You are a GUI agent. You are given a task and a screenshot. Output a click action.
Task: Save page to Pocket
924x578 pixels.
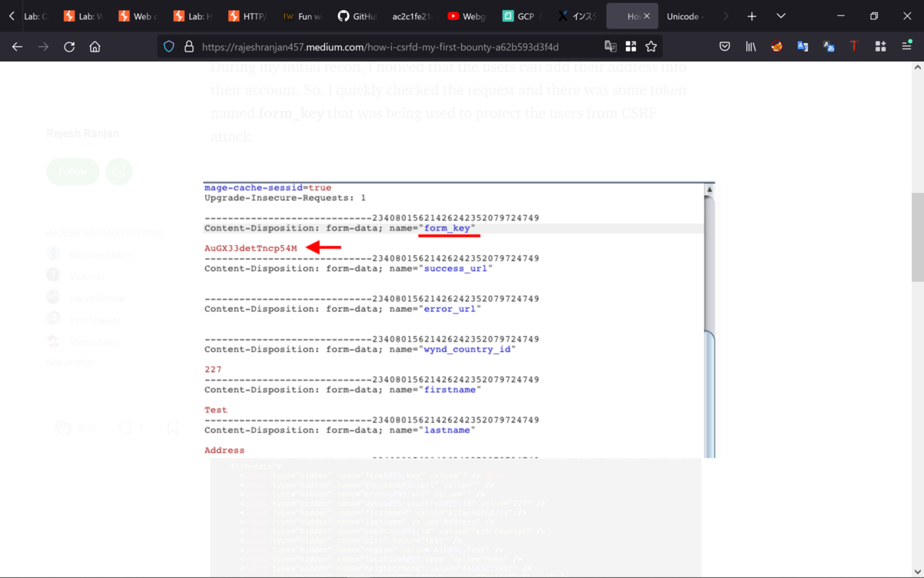pyautogui.click(x=725, y=47)
